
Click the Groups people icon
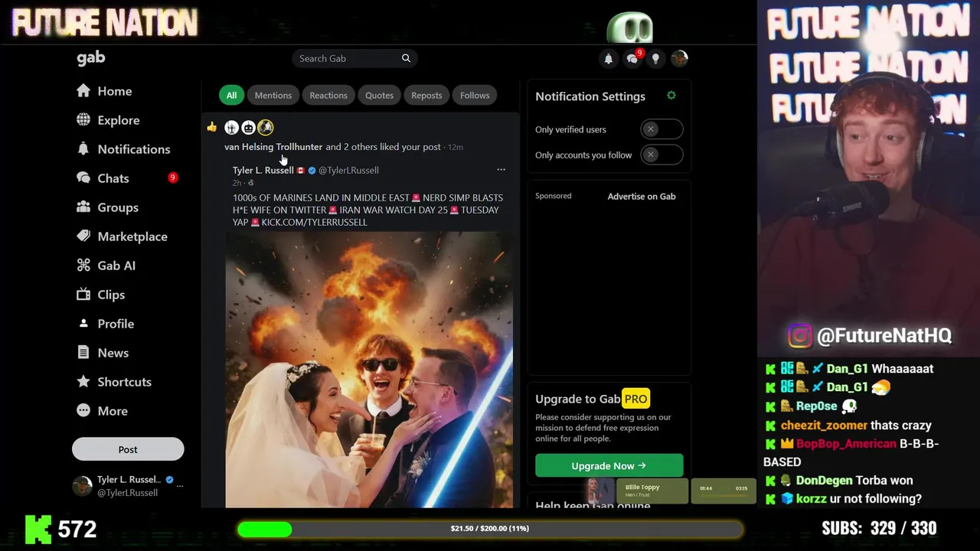(x=83, y=207)
